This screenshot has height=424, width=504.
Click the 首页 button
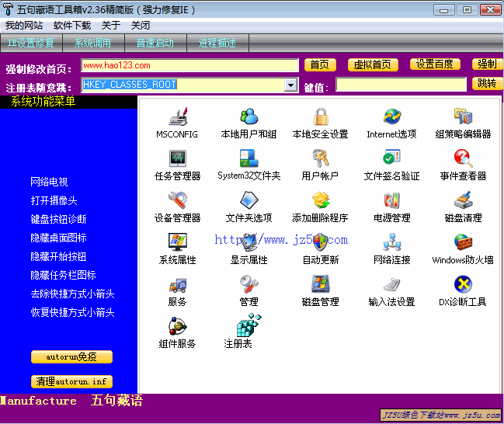point(320,65)
